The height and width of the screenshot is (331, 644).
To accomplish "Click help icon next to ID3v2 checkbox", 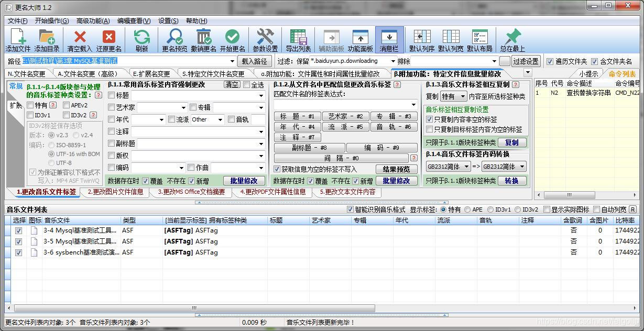I will [x=92, y=115].
